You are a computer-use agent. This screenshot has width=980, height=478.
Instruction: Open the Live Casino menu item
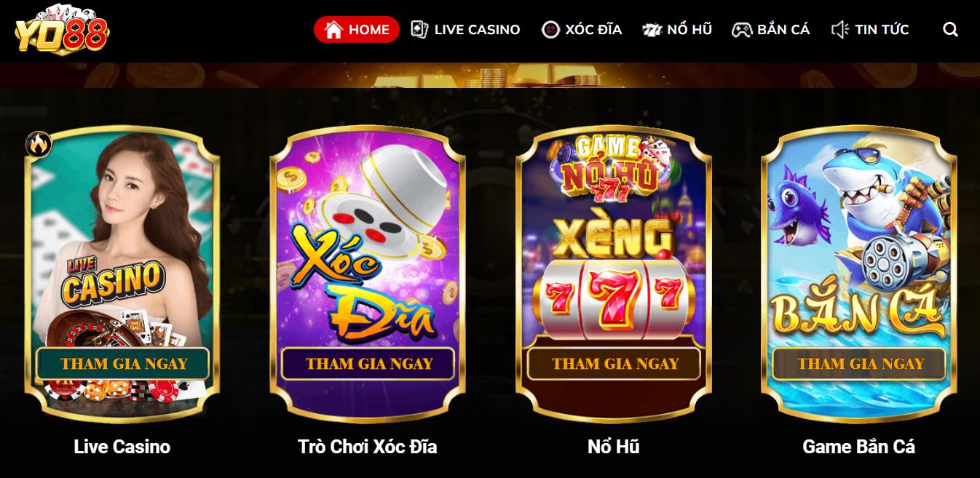click(x=465, y=30)
